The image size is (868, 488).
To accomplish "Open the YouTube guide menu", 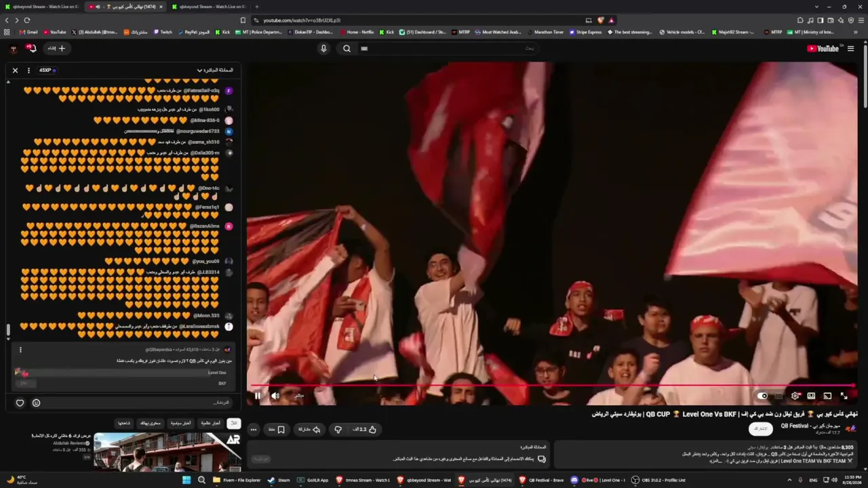I will point(850,48).
